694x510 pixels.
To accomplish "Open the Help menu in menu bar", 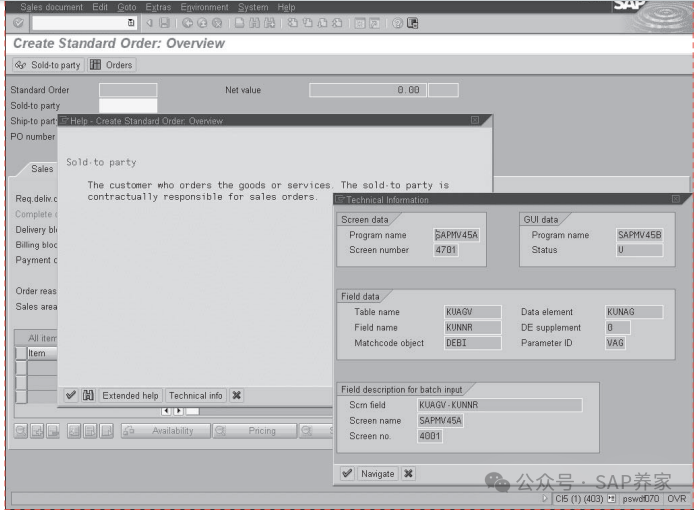I will click(286, 7).
